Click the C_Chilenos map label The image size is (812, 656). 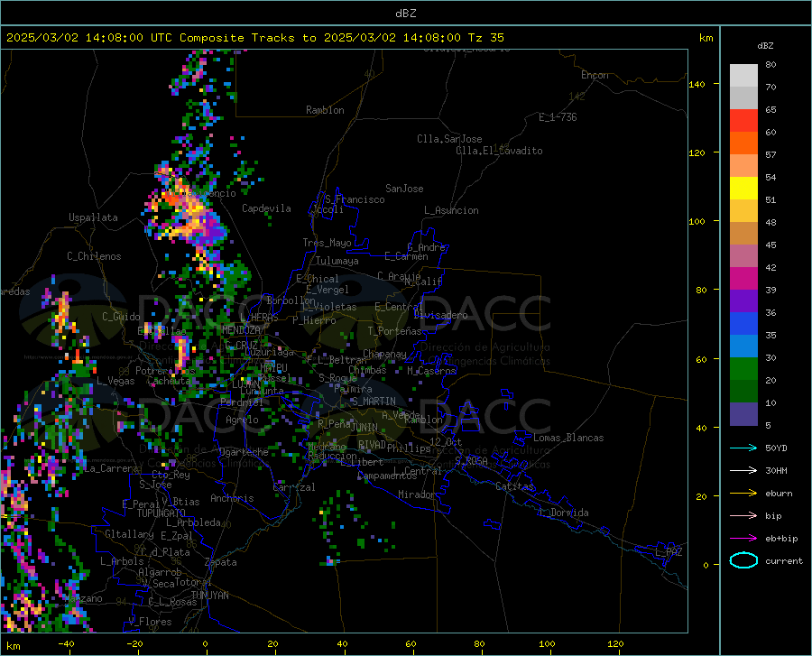tap(94, 256)
